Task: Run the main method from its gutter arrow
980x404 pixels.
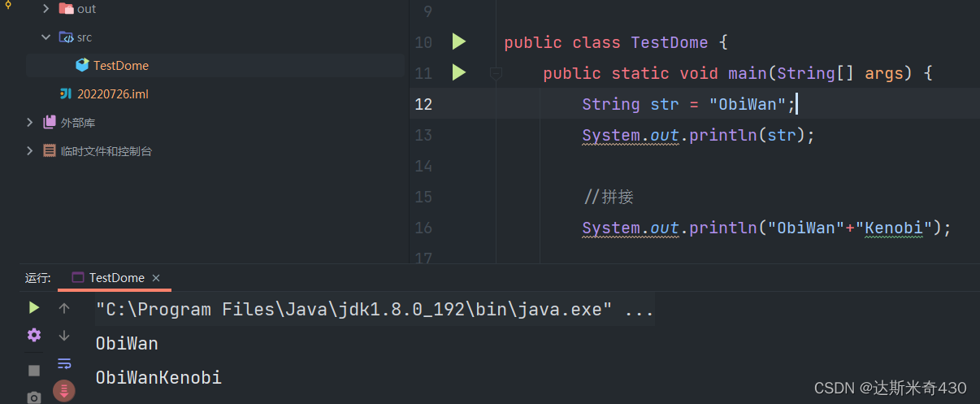Action: click(459, 73)
